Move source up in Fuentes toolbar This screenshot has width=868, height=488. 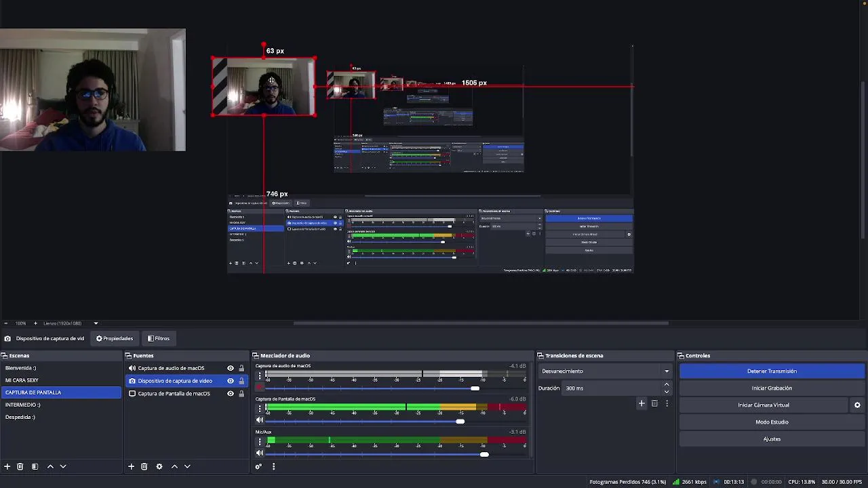coord(174,466)
